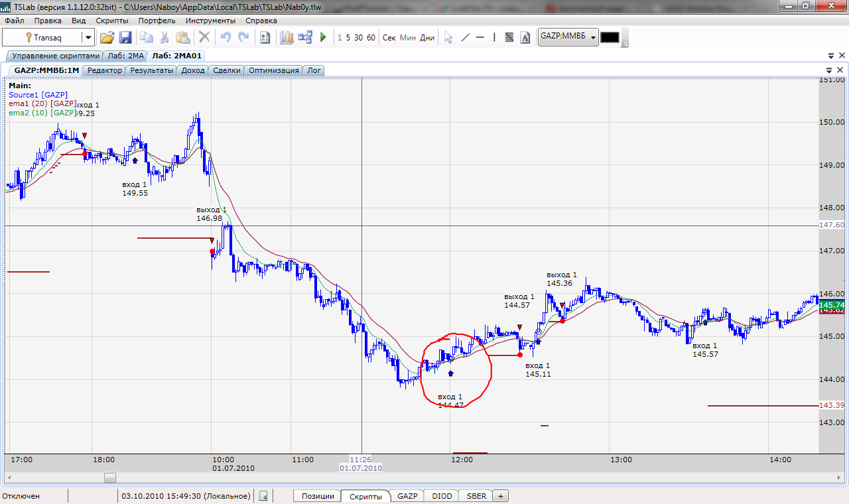Image resolution: width=849 pixels, height=504 pixels.
Task: Click the bar chart icon in the toolbar
Action: click(x=287, y=37)
